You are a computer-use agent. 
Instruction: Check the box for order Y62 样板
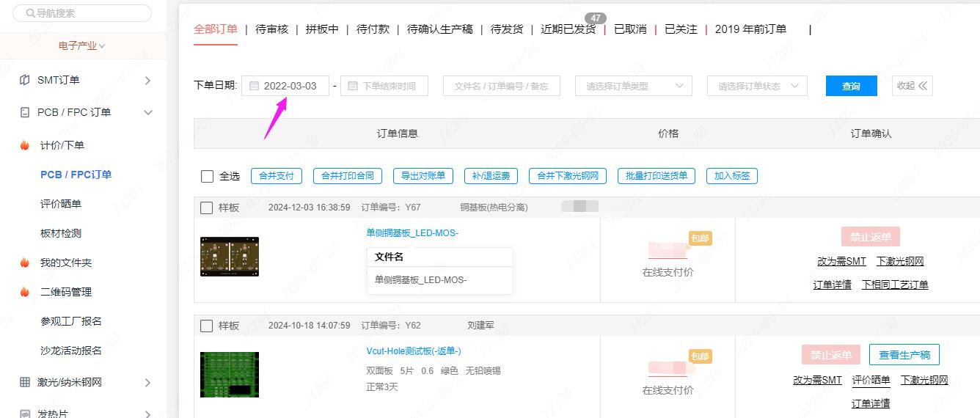[x=207, y=326]
